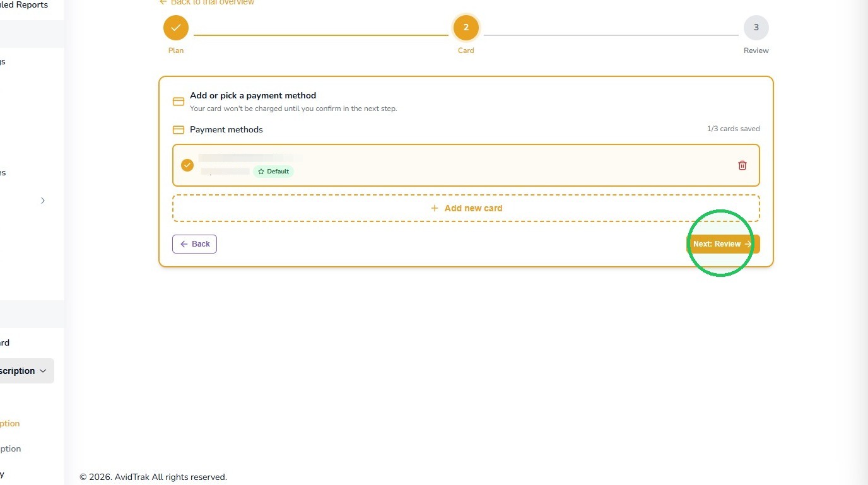Click the green 'Default' badge on the card
This screenshot has width=868, height=485.
(x=274, y=172)
